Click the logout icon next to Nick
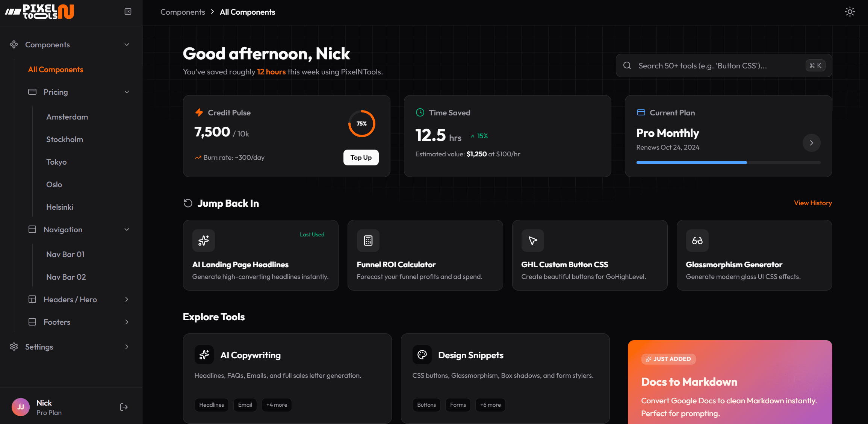The width and height of the screenshot is (868, 424). point(124,407)
